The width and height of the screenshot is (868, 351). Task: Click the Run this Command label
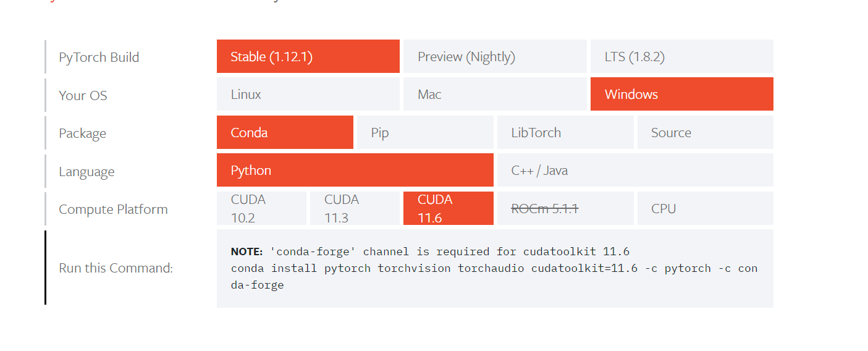click(x=116, y=268)
